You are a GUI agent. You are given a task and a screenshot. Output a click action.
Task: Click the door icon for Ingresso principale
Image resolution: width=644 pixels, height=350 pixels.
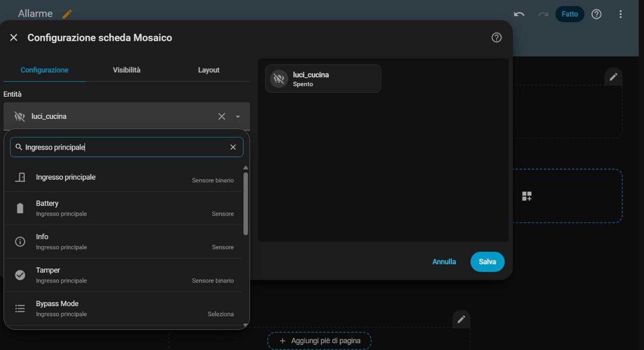(20, 177)
